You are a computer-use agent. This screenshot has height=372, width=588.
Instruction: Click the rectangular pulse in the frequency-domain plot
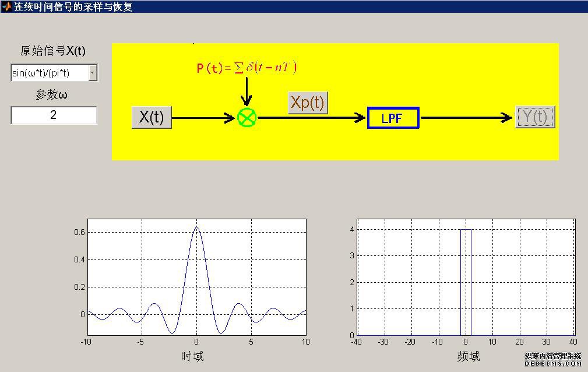(x=466, y=282)
